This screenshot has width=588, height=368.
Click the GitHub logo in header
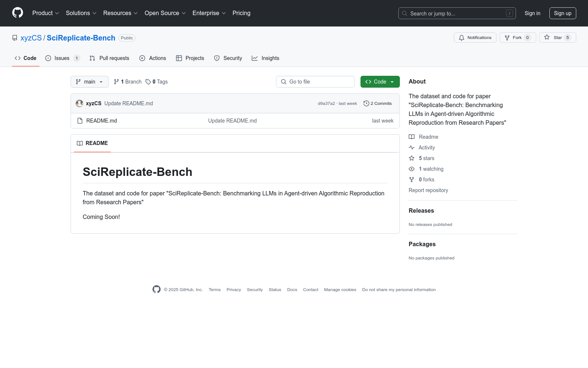(18, 13)
